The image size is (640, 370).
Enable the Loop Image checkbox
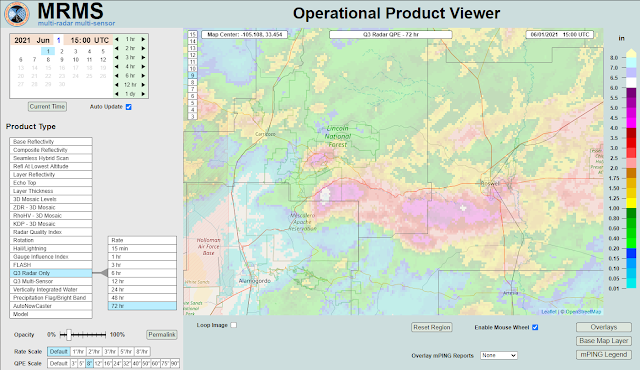click(233, 325)
